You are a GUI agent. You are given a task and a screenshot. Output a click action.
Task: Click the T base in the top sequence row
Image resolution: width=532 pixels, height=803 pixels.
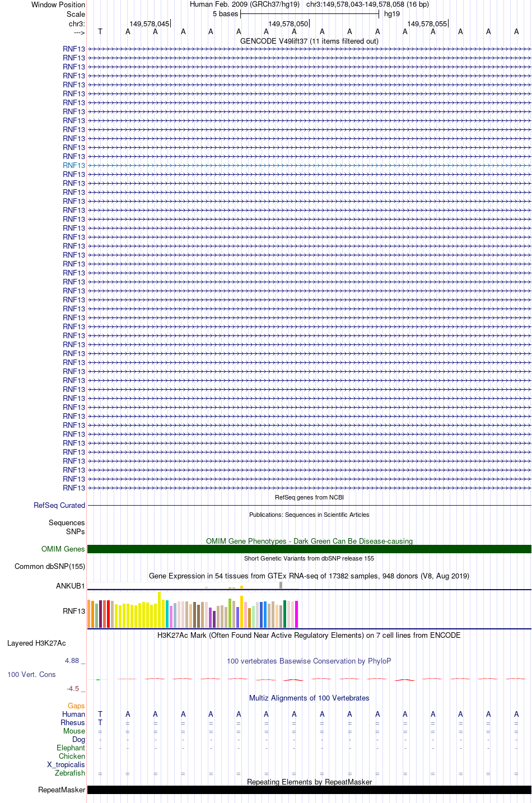100,31
